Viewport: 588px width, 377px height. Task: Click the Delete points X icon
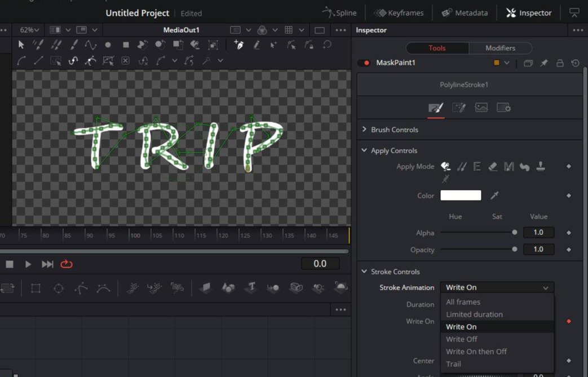click(126, 61)
